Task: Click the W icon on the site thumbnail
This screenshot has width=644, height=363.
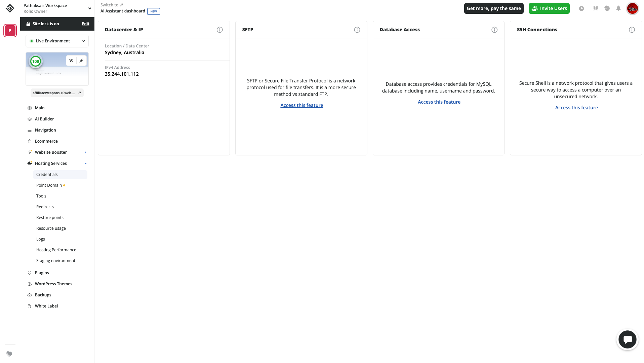Action: pos(71,61)
